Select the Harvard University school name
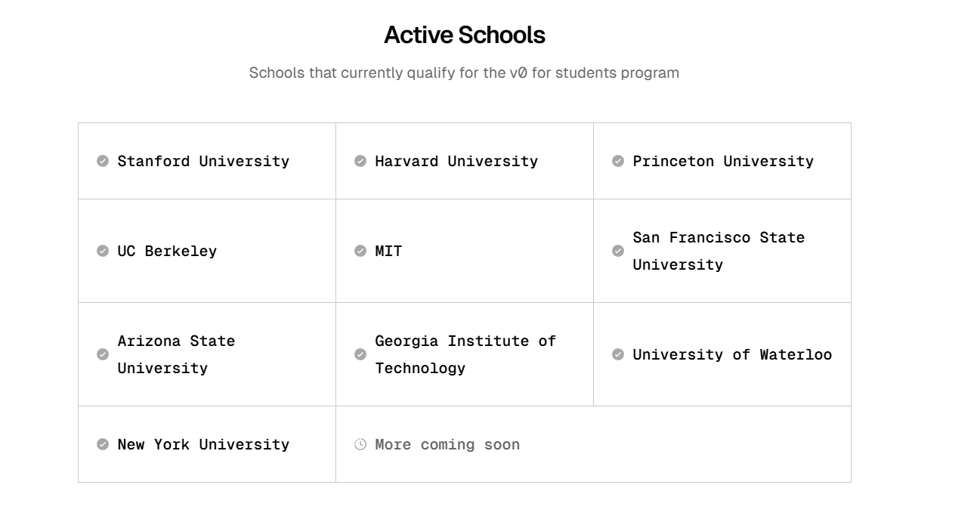 tap(456, 161)
